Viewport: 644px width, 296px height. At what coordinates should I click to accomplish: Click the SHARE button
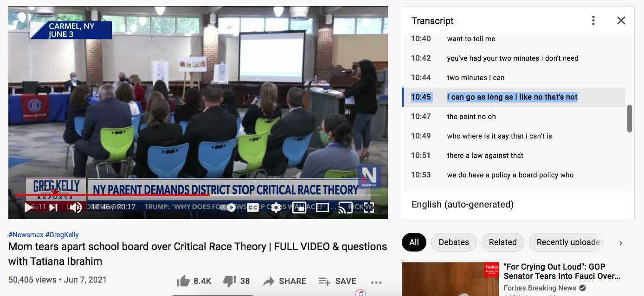click(x=284, y=281)
